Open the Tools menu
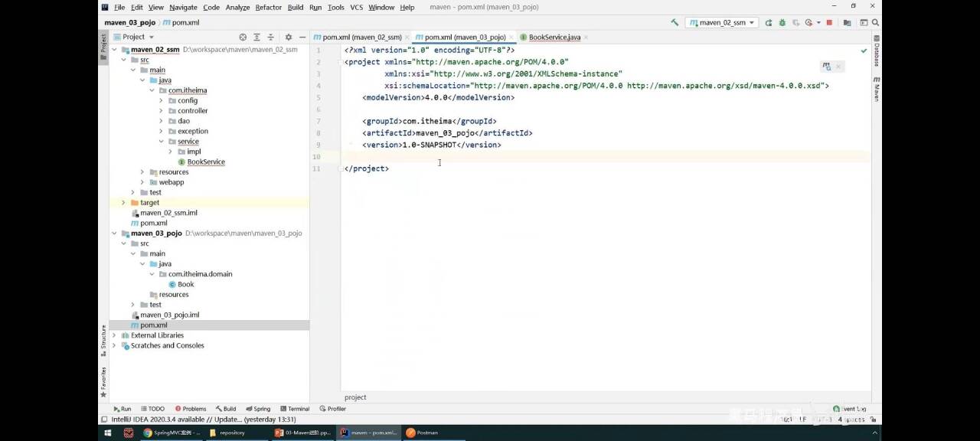 pyautogui.click(x=336, y=7)
